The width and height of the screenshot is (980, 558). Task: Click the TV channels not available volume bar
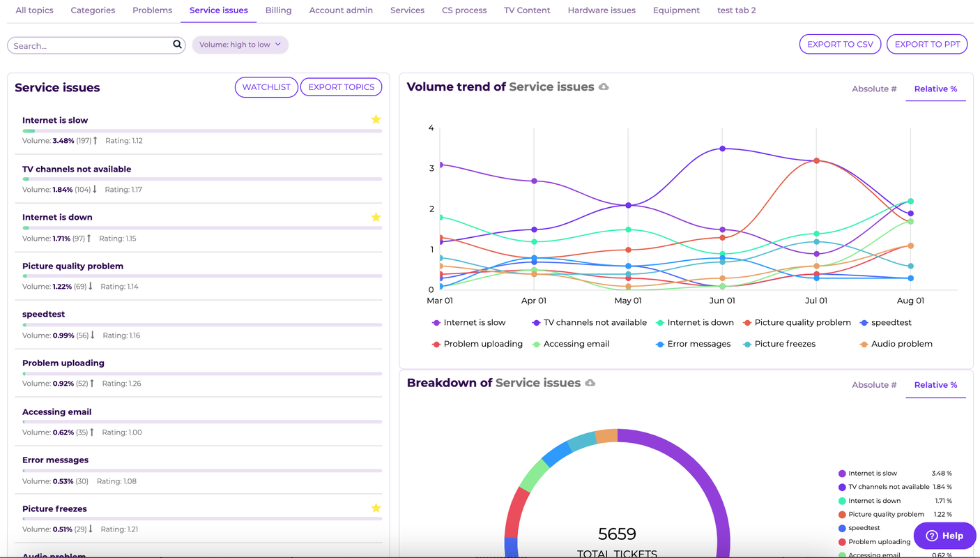tap(202, 179)
